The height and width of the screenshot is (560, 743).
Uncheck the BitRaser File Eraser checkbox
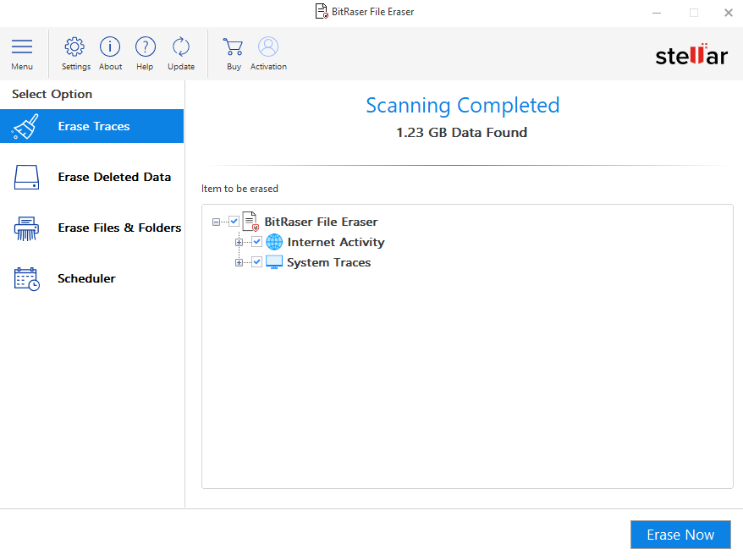[x=234, y=222]
